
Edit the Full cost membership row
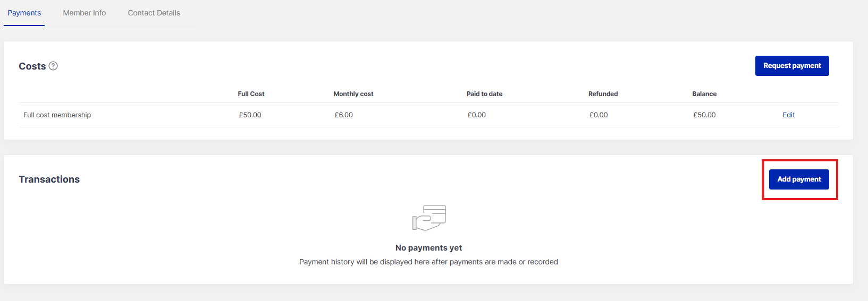pyautogui.click(x=788, y=115)
